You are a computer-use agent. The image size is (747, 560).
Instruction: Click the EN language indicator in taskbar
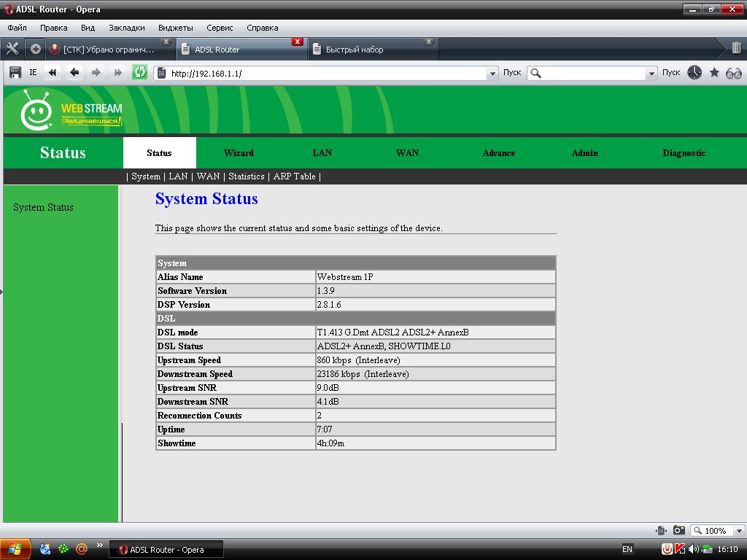[627, 549]
